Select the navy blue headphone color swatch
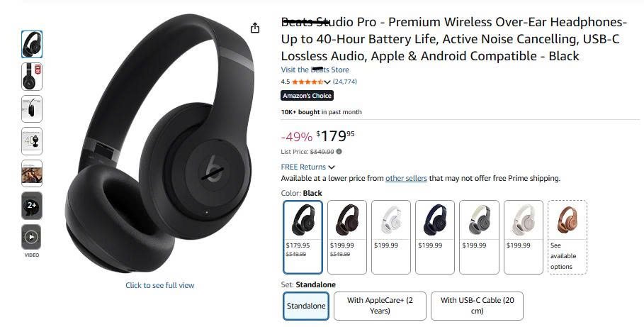 click(435, 237)
